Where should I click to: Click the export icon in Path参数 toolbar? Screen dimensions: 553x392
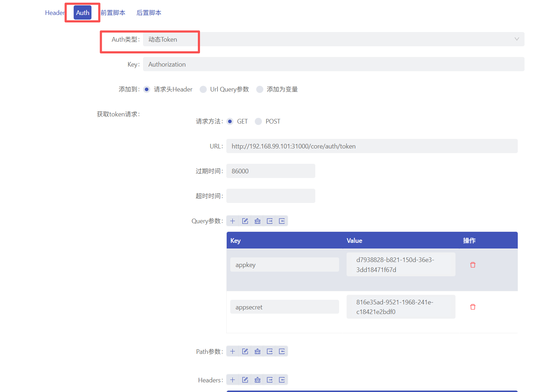point(269,351)
